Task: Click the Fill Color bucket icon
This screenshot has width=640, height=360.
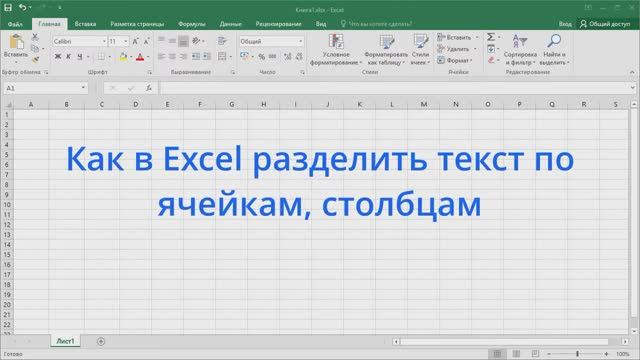Action: (123, 57)
